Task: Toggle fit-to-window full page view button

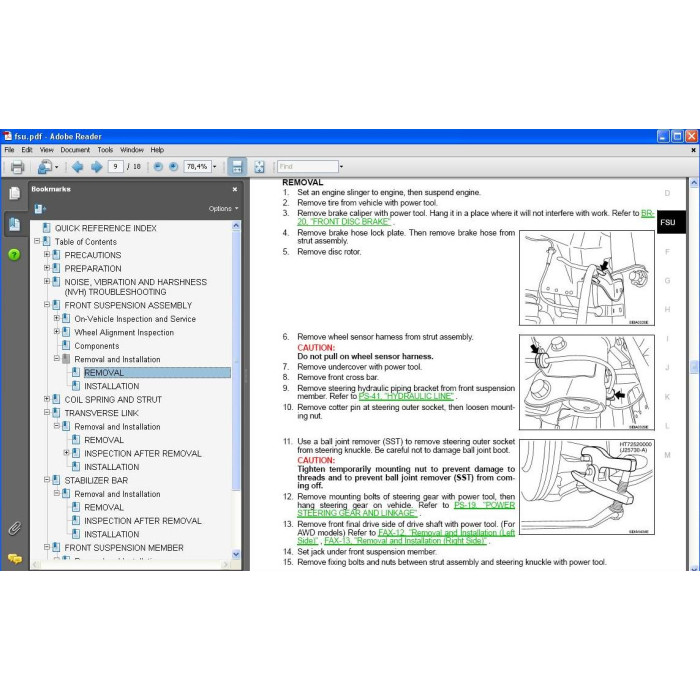Action: point(259,167)
